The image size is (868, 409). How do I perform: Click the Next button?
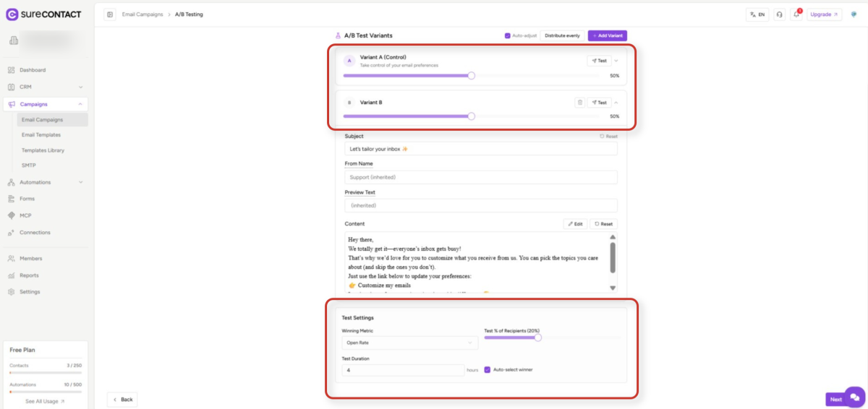click(x=835, y=400)
